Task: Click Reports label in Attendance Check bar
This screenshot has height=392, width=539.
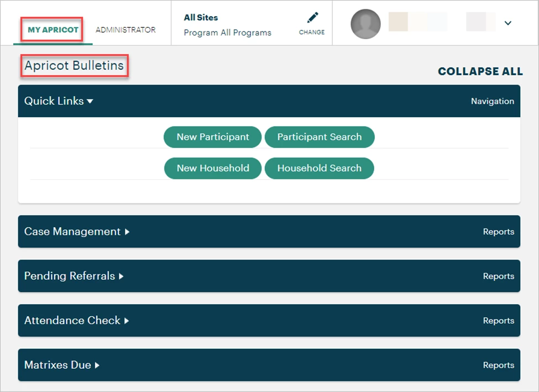Action: [499, 321]
